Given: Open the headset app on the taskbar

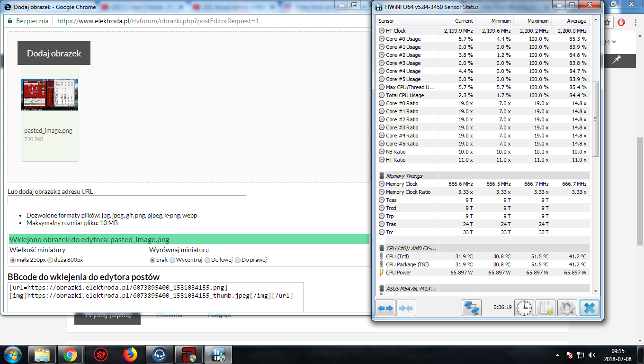Looking at the screenshot, I should (159, 355).
